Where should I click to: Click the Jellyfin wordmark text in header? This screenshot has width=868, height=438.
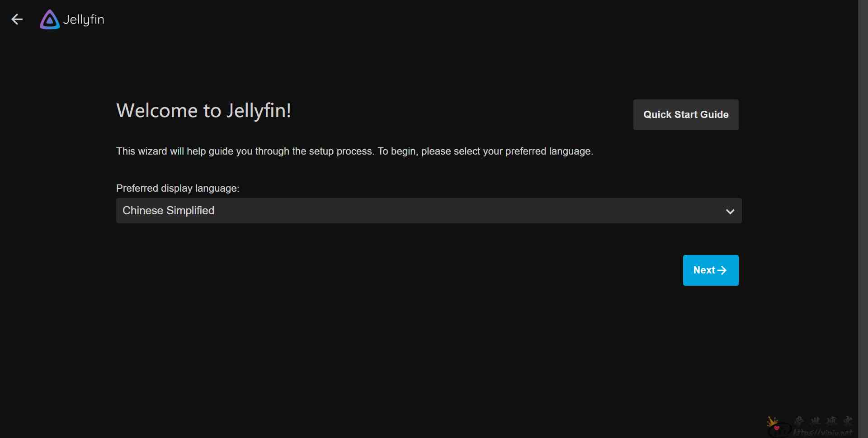click(84, 20)
